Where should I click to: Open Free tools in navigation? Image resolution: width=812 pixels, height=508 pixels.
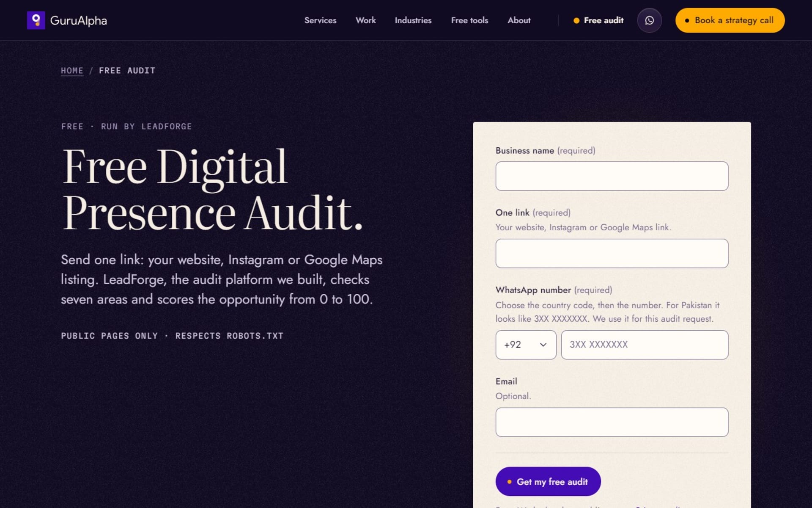469,20
